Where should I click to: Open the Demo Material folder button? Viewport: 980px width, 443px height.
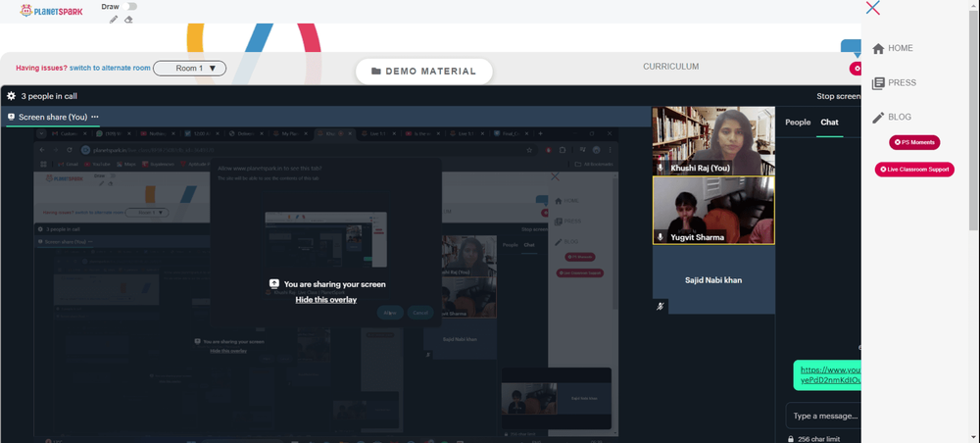click(423, 72)
